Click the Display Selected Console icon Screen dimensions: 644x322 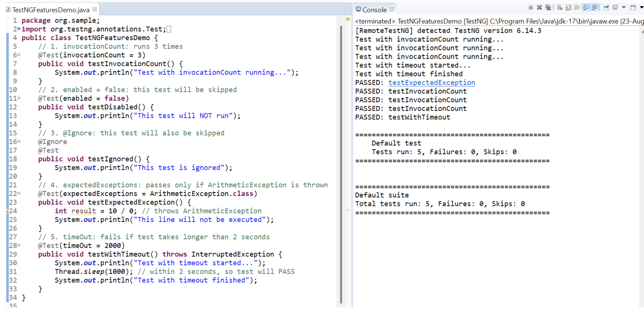(x=615, y=7)
